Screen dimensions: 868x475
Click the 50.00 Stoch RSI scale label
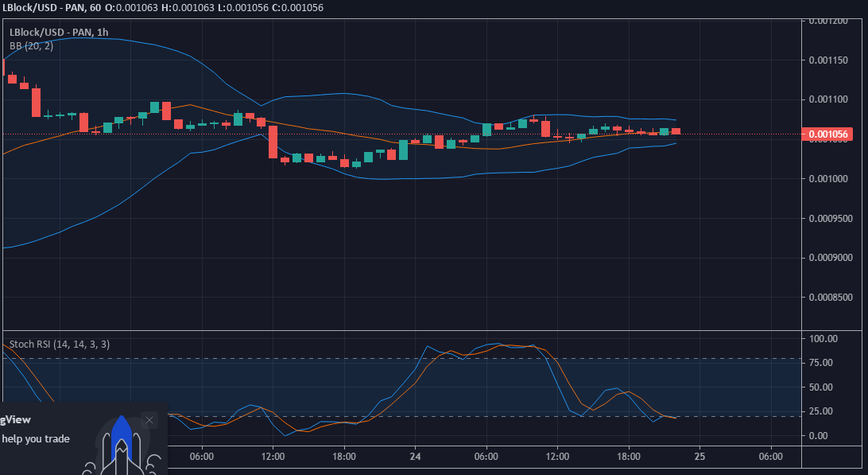click(821, 387)
